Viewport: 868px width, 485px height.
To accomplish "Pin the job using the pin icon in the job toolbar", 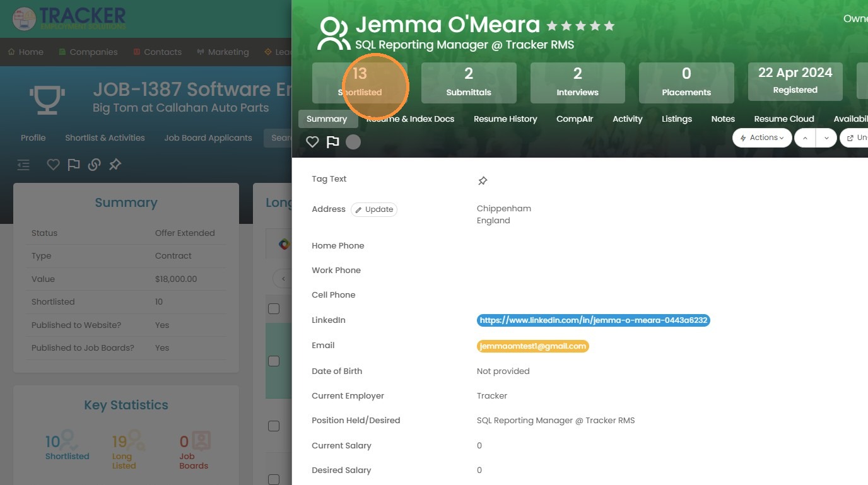I will (x=115, y=165).
